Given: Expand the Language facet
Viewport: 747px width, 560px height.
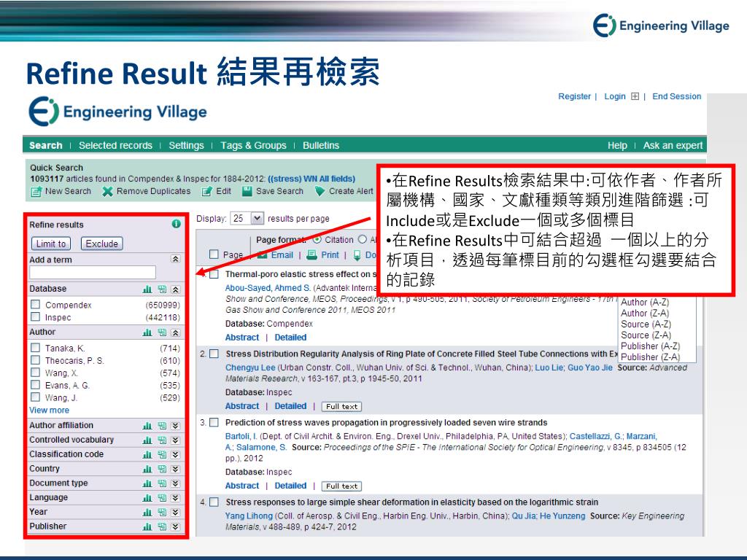Looking at the screenshot, I should (x=175, y=497).
